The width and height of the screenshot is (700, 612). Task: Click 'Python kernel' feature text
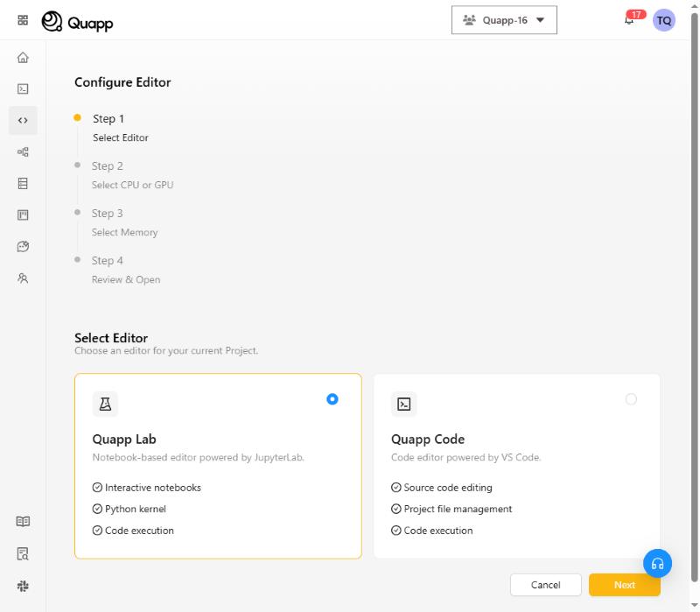click(136, 509)
